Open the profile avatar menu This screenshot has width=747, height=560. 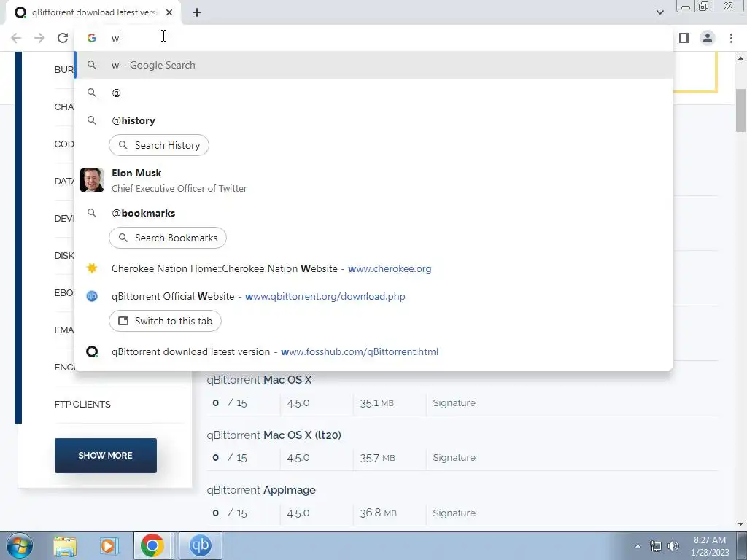tap(708, 38)
